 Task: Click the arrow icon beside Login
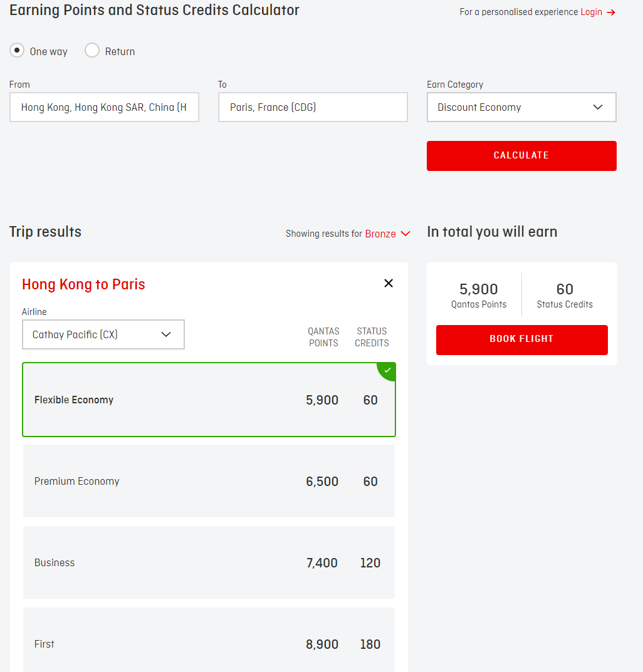pyautogui.click(x=611, y=13)
